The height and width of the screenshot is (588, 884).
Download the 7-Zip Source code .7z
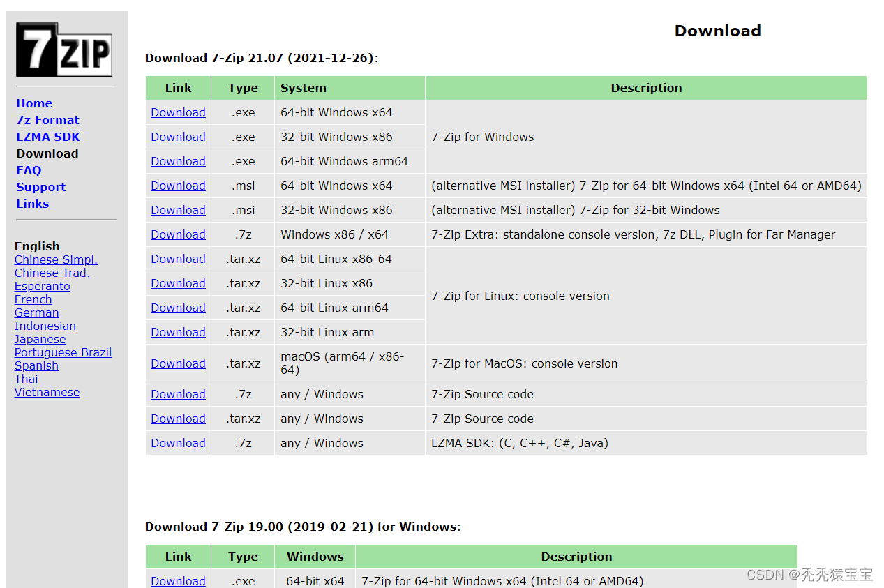178,394
